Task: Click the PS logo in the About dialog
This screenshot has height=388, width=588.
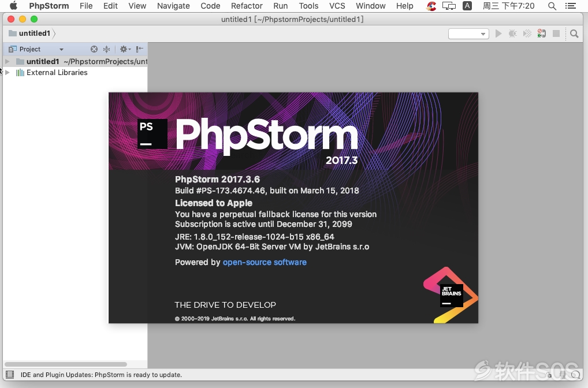Action: [x=152, y=134]
